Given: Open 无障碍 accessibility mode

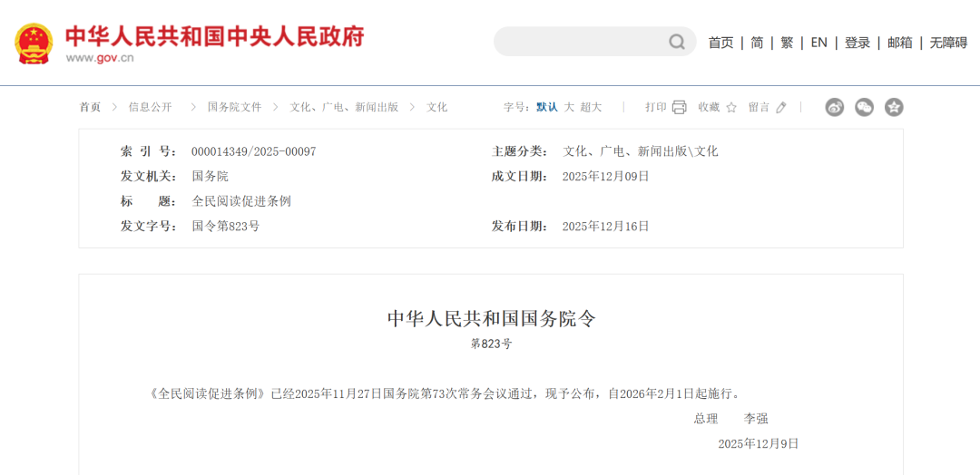Looking at the screenshot, I should tap(948, 43).
